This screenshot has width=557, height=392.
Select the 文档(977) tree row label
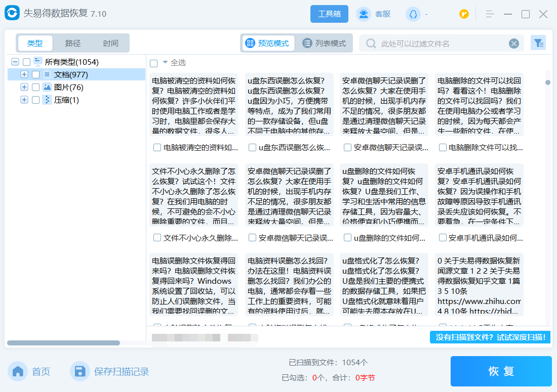(71, 74)
